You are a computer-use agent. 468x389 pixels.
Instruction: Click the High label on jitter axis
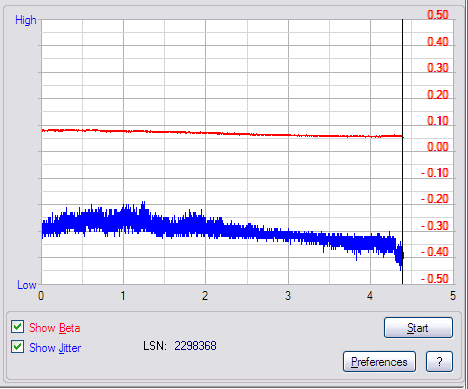tap(26, 20)
